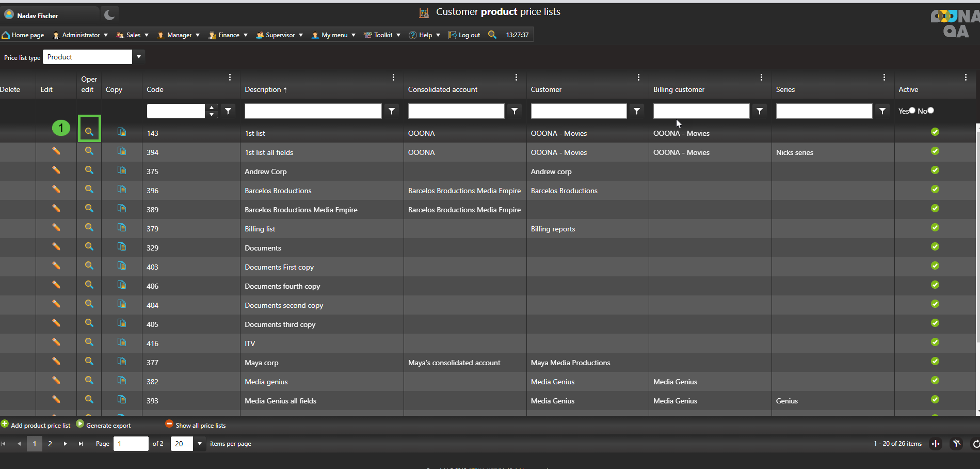
Task: Apply the Description column filter icon
Action: (392, 111)
